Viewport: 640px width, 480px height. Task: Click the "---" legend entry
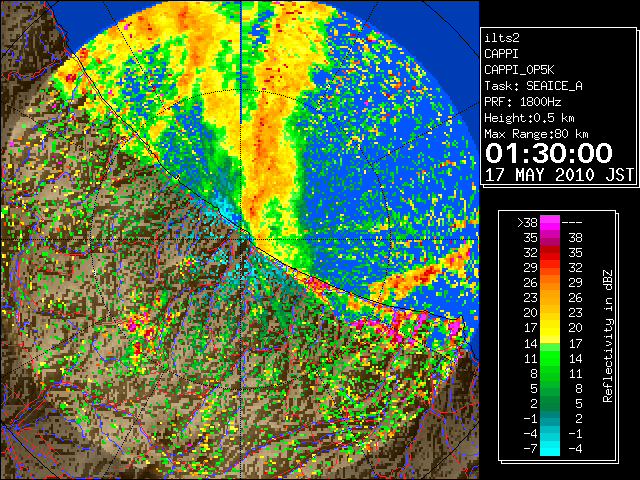(x=572, y=223)
